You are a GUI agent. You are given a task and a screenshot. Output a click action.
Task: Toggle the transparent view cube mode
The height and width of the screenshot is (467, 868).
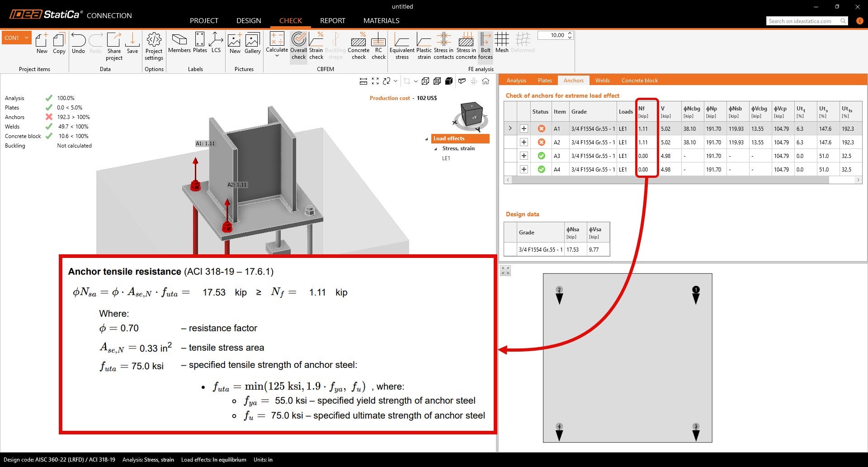tap(437, 81)
